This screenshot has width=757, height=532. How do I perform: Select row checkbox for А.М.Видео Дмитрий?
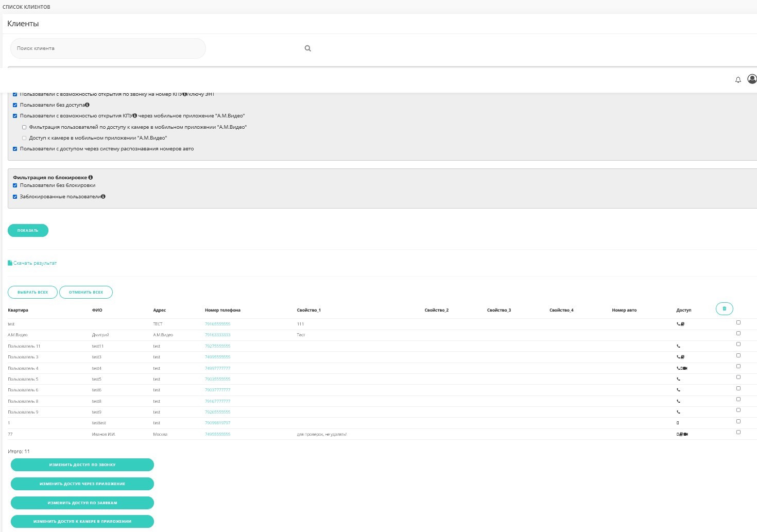(738, 333)
